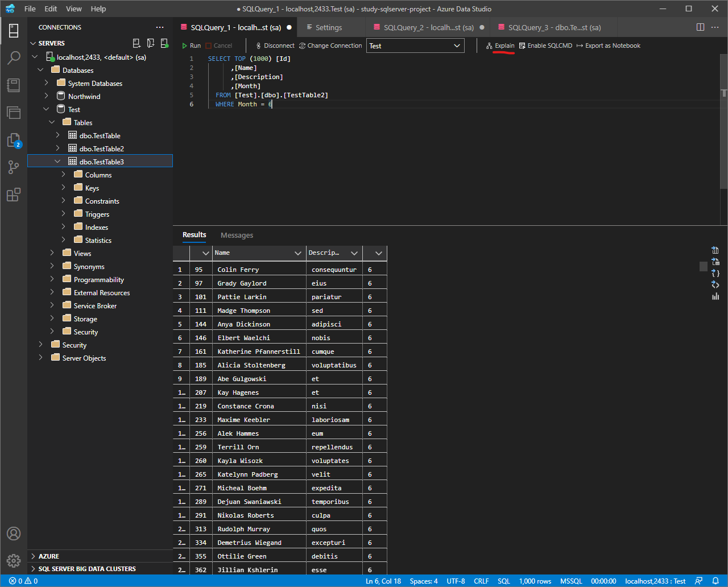The image size is (728, 587).
Task: Click Export as Notebook
Action: (x=608, y=46)
